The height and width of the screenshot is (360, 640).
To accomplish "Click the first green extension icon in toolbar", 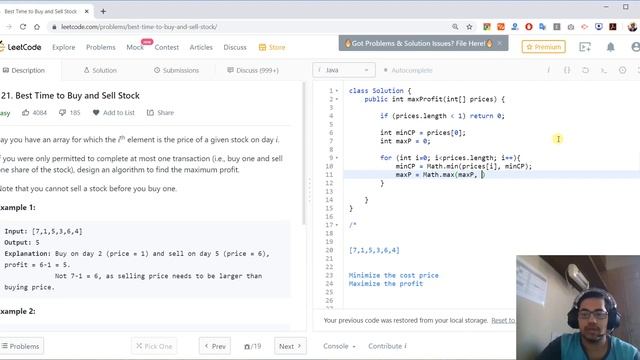I will click(487, 27).
